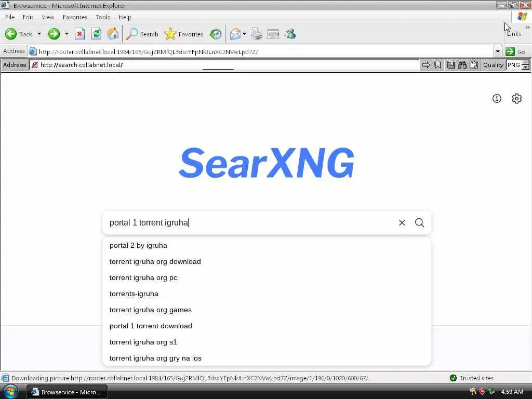
Task: Go to Home page icon
Action: [x=113, y=34]
